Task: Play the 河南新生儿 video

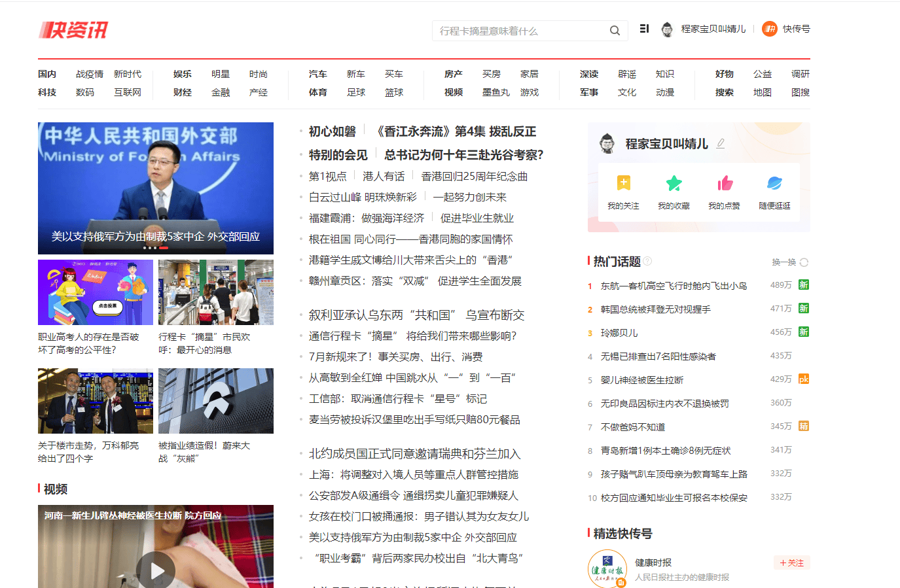Action: (x=156, y=569)
